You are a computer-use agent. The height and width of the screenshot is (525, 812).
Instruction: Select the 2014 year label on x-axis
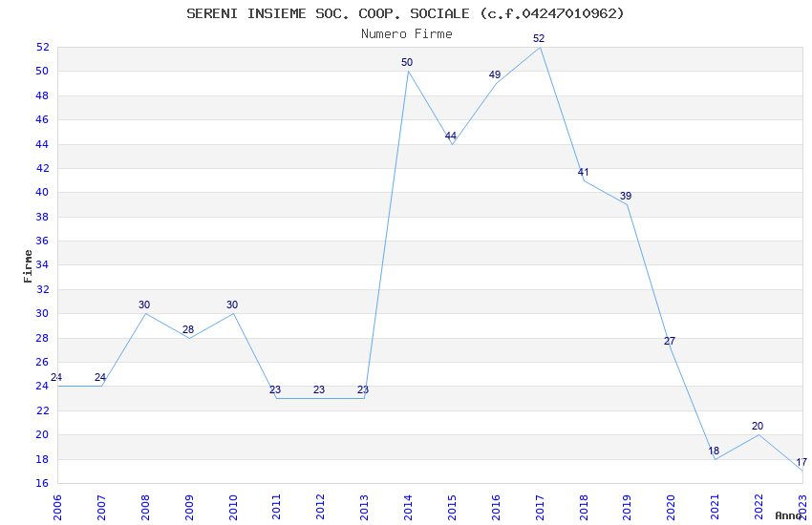408,507
